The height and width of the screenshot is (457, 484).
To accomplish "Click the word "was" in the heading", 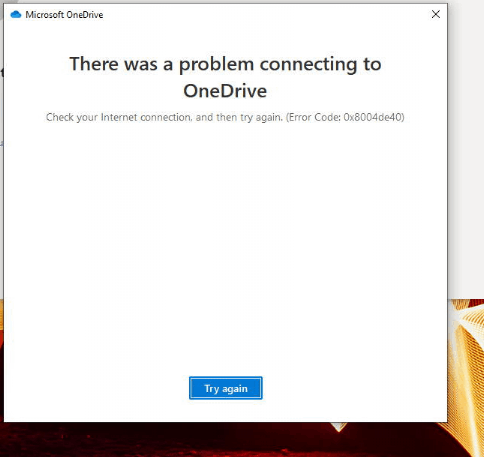I will point(140,65).
